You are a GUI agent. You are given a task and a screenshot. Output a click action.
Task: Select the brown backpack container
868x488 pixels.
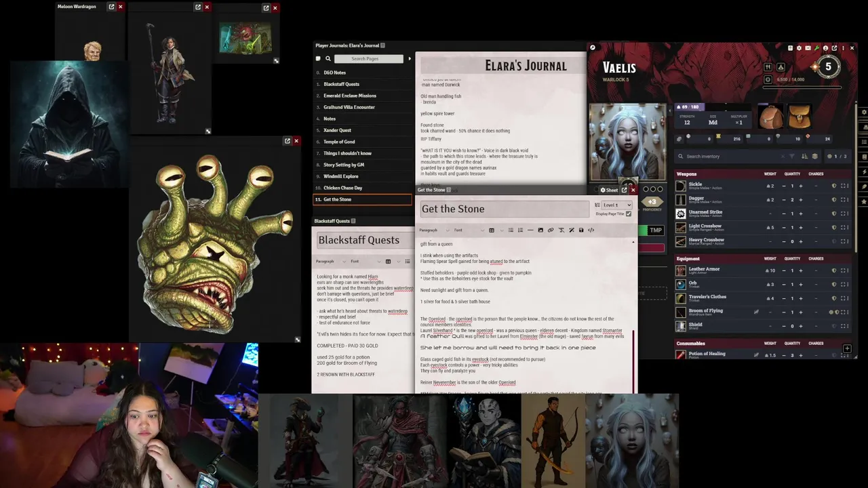coord(770,117)
